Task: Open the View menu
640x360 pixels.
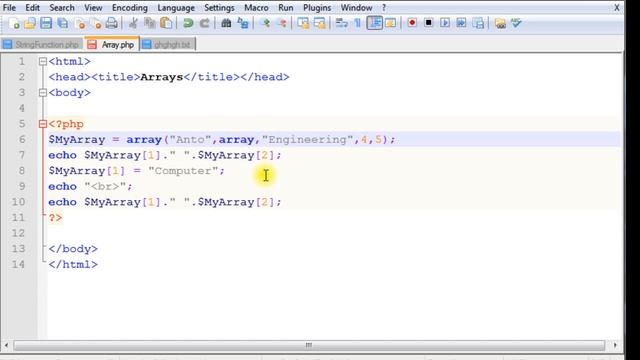Action: (93, 8)
